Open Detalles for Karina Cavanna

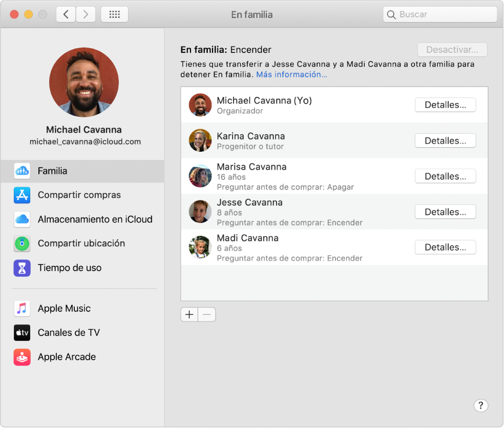pyautogui.click(x=445, y=140)
